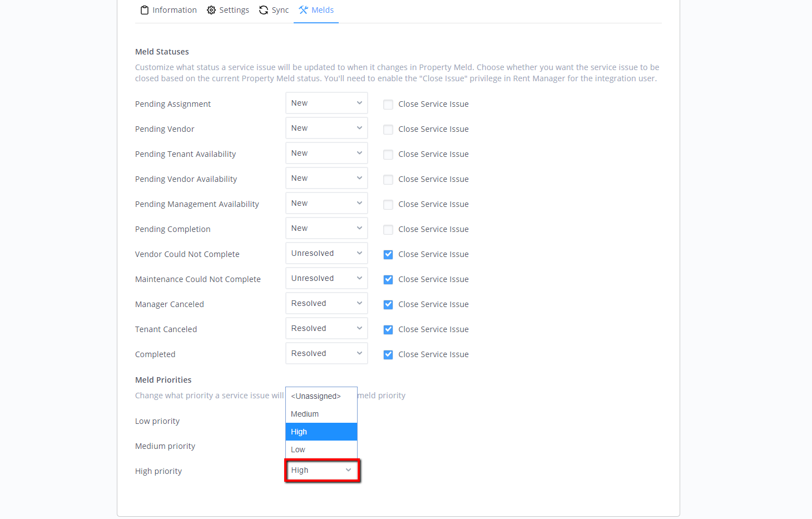This screenshot has height=519, width=812.
Task: Open the Information tab
Action: pyautogui.click(x=174, y=10)
